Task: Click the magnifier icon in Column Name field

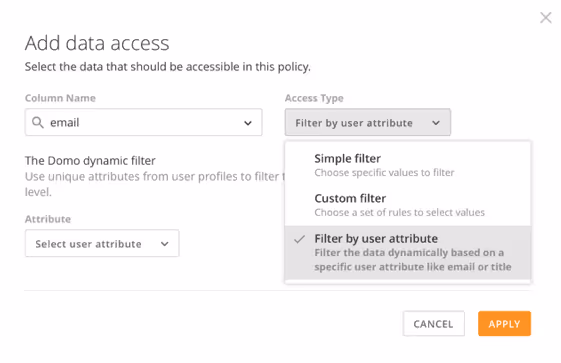Action: 38,122
